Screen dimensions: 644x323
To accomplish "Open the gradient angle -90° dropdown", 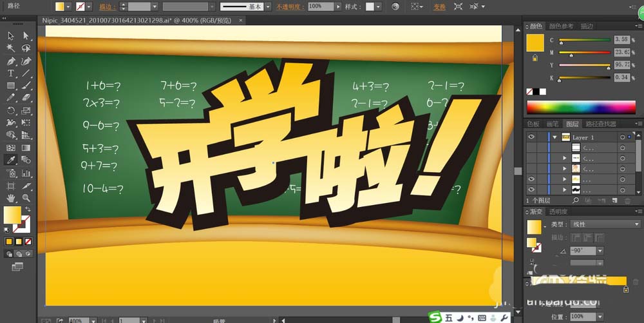I will [x=600, y=251].
